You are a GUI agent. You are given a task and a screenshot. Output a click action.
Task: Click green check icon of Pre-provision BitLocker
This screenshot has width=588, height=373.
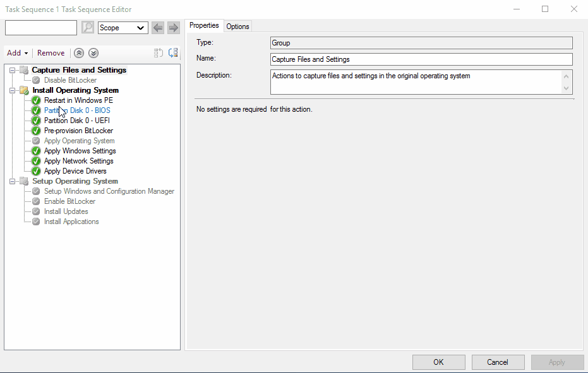point(36,131)
